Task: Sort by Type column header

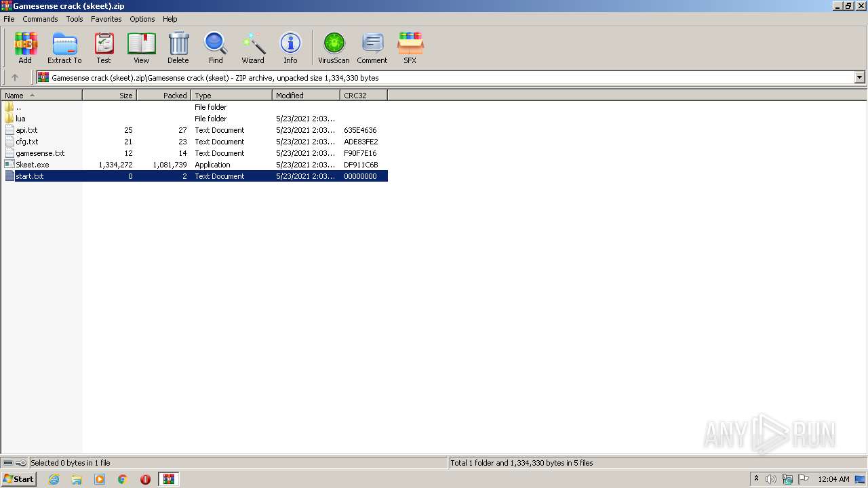Action: click(x=232, y=96)
